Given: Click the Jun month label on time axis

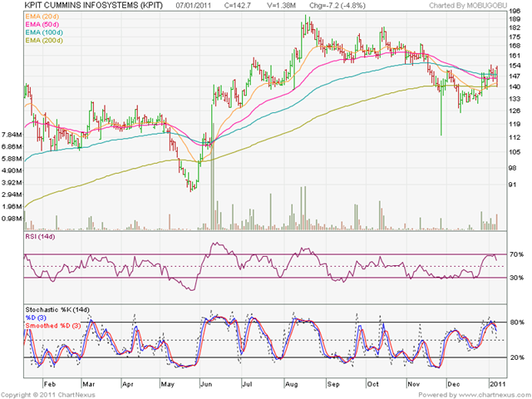Looking at the screenshot, I should [x=206, y=384].
